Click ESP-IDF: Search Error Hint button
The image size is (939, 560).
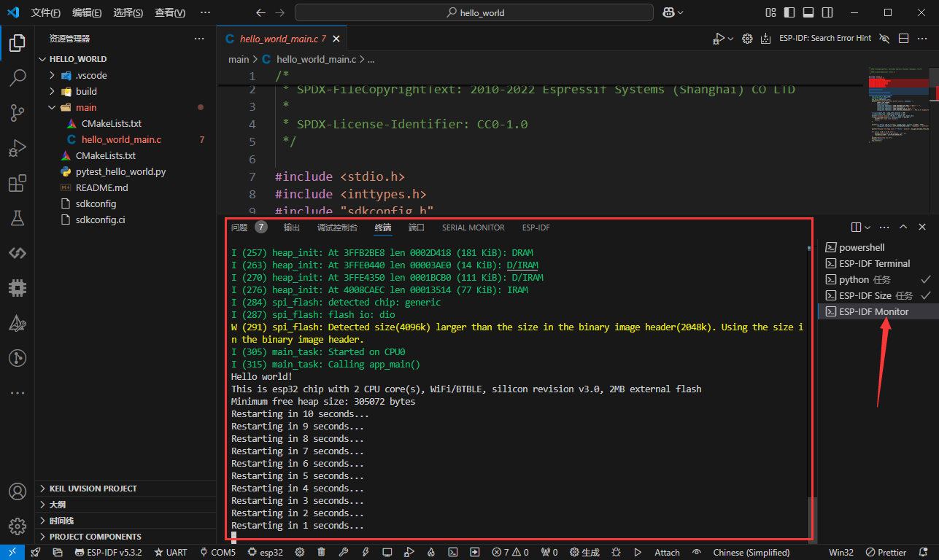point(824,39)
